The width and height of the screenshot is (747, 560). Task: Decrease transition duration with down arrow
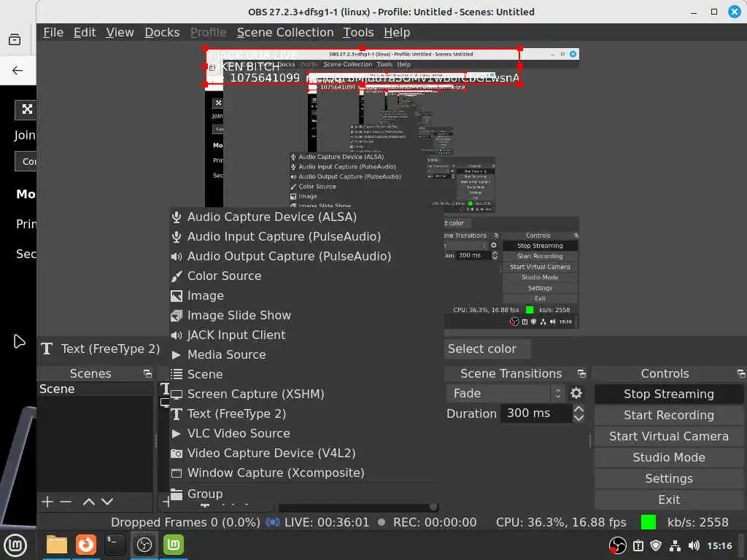pos(578,418)
